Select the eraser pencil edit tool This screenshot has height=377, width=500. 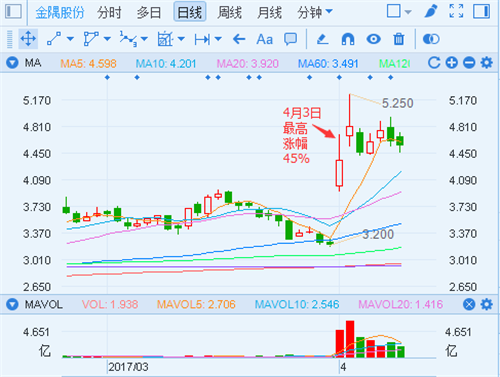[322, 39]
